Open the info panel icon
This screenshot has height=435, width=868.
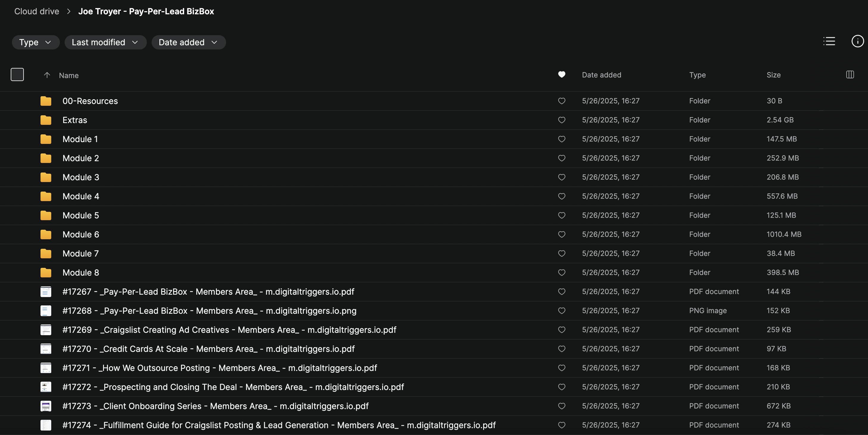coord(857,41)
